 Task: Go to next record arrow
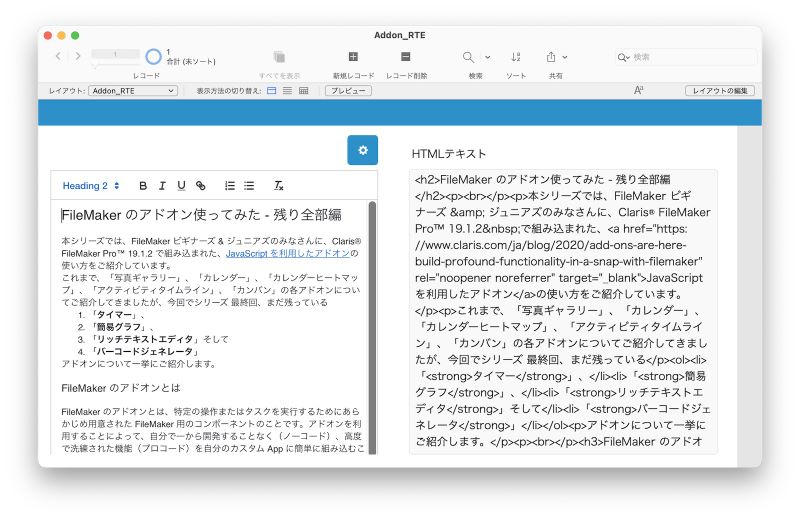coord(78,56)
